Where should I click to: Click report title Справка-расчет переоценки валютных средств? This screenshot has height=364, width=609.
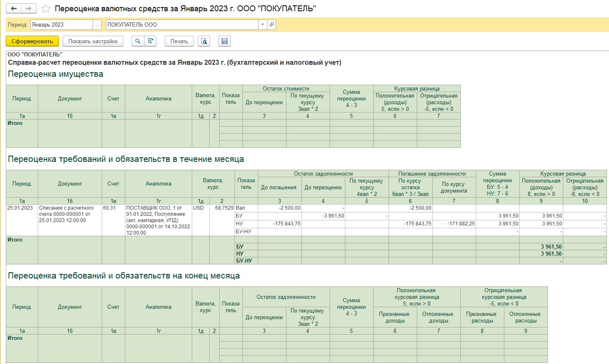coord(174,63)
